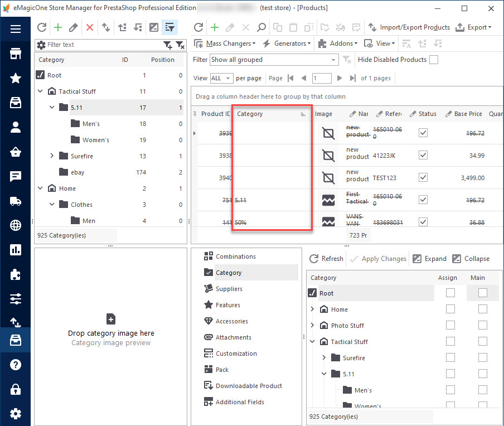Search products with magnifier icon
This screenshot has height=426, width=504.
[261, 27]
